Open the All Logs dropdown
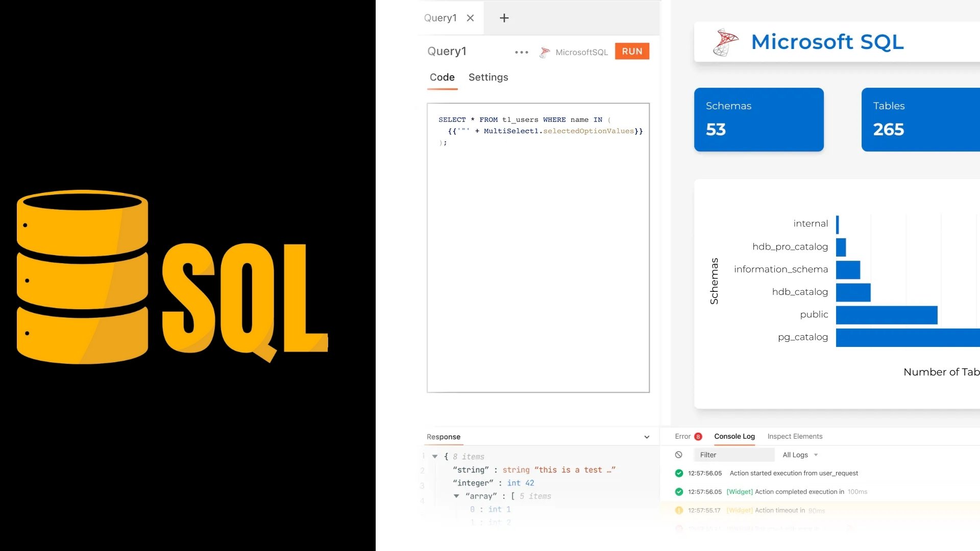The image size is (980, 551). pos(800,455)
